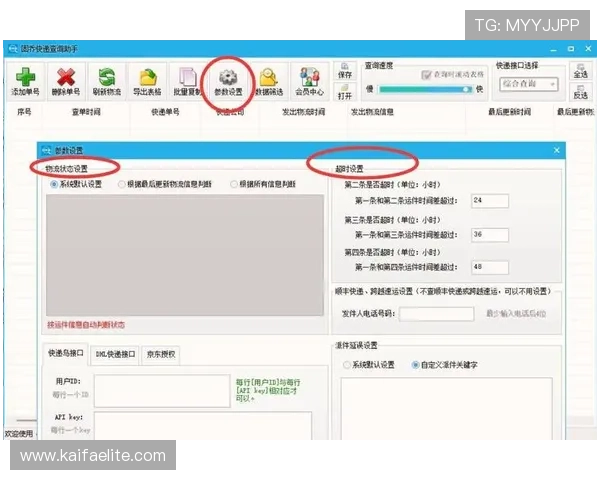Select the 自定义派件关键字 radio option

point(415,365)
